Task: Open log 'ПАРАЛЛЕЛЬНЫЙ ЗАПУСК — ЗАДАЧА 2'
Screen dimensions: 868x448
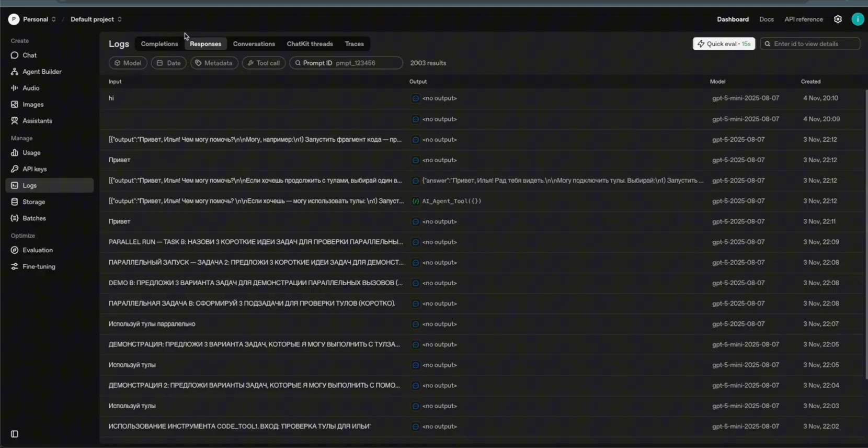Action: click(x=481, y=263)
